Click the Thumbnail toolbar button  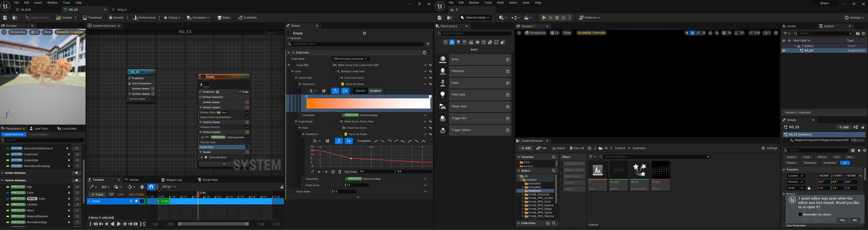(92, 17)
